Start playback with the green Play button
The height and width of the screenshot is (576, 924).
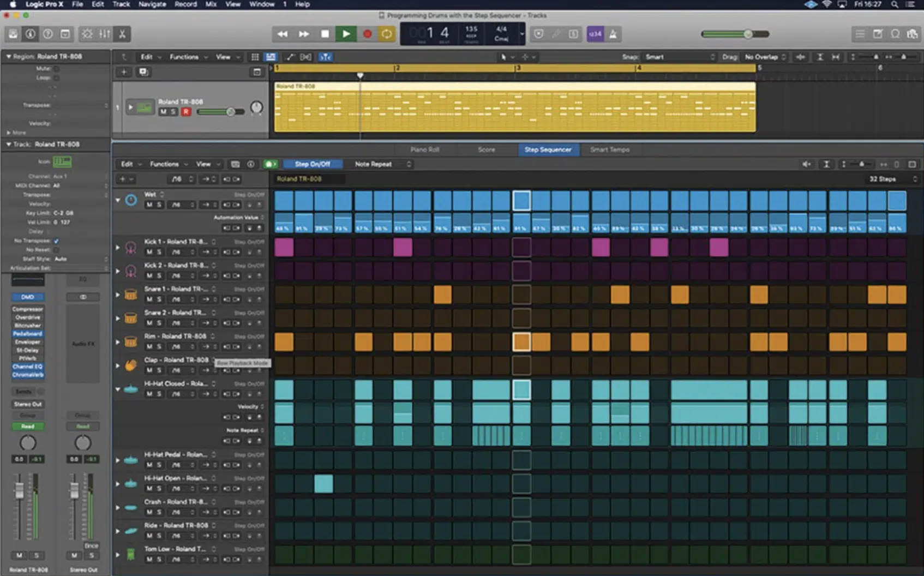point(346,34)
